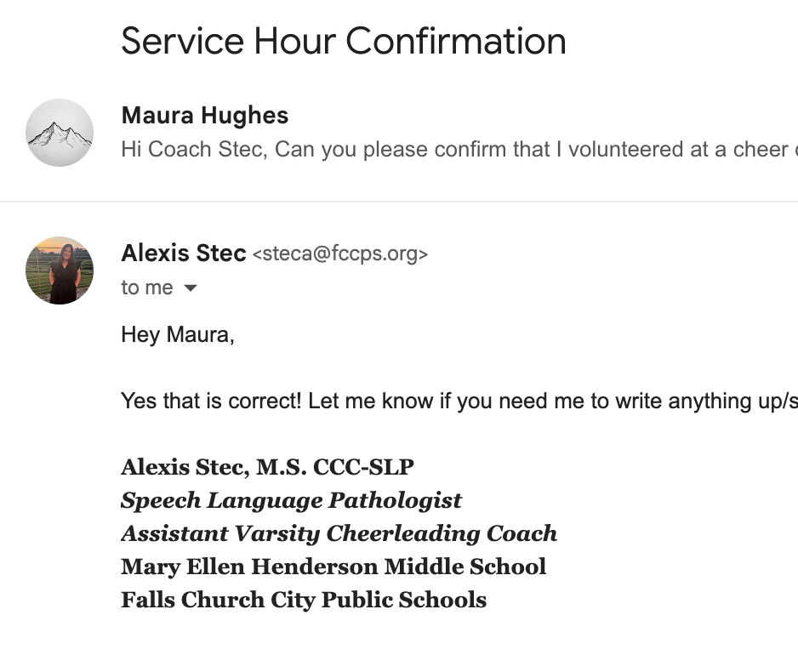
Task: Click the Service Hour Confirmation subject heading
Action: [x=344, y=41]
